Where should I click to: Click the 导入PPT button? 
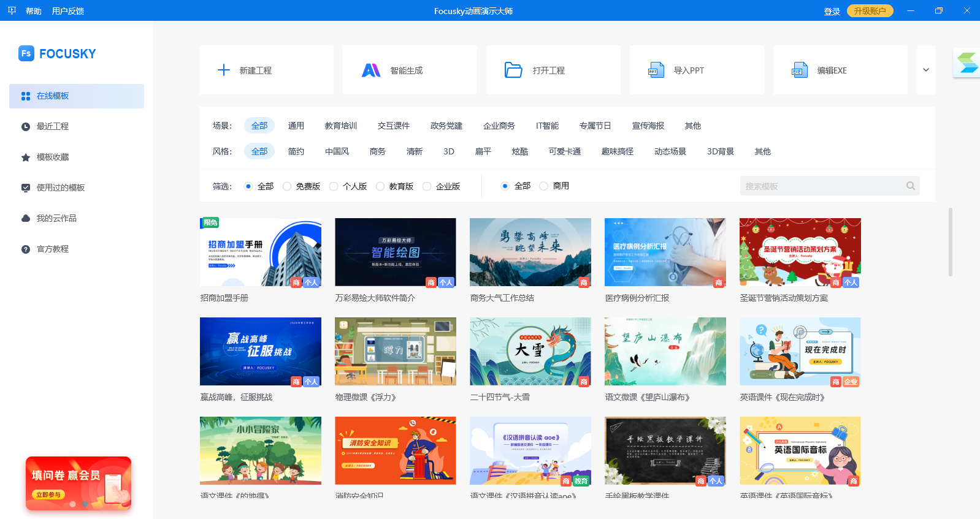click(x=697, y=70)
